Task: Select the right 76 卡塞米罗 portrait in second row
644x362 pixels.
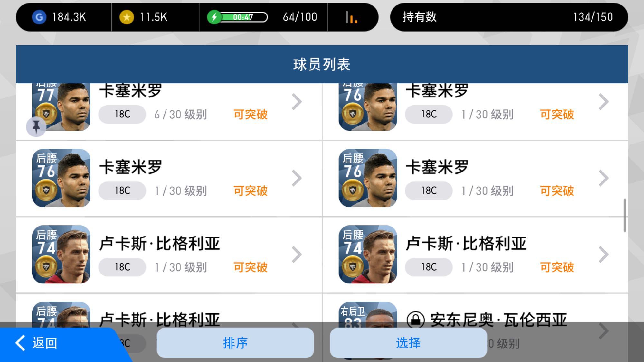Action: pos(368,178)
